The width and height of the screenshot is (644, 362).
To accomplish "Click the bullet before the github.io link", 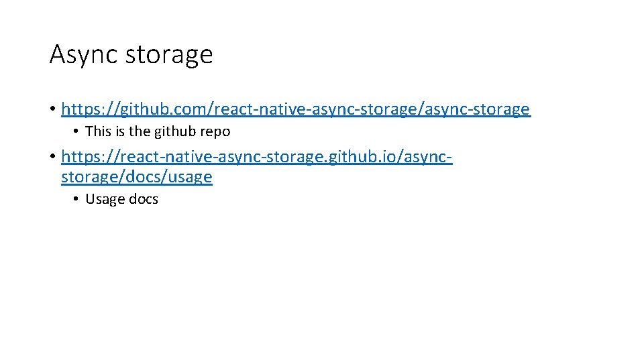I will click(x=52, y=158).
